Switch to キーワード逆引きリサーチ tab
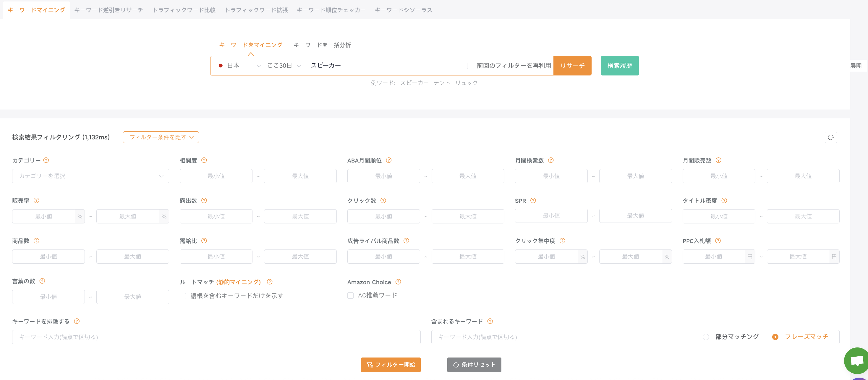 [108, 10]
